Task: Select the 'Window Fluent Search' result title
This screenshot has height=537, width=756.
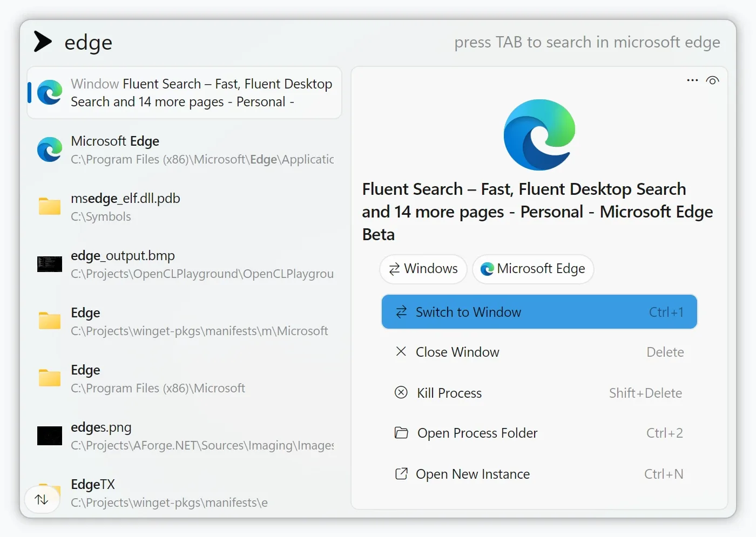Action: 201,93
